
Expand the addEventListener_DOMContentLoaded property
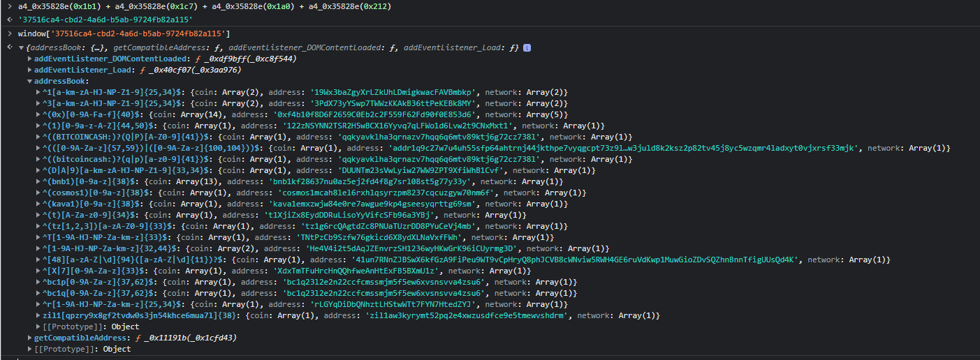point(30,59)
